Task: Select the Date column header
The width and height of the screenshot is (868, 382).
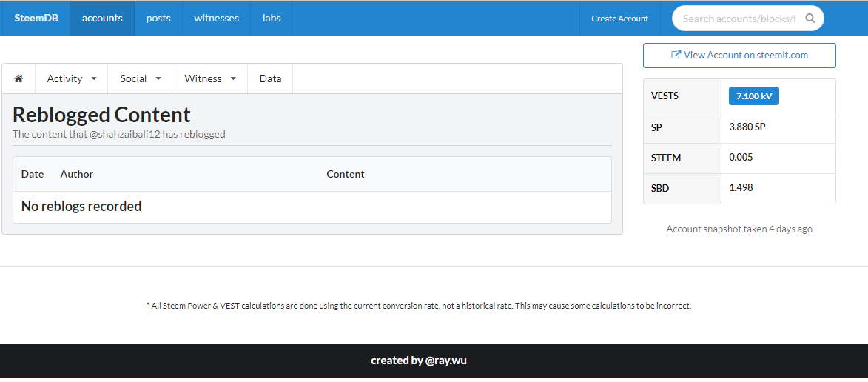Action: (32, 174)
